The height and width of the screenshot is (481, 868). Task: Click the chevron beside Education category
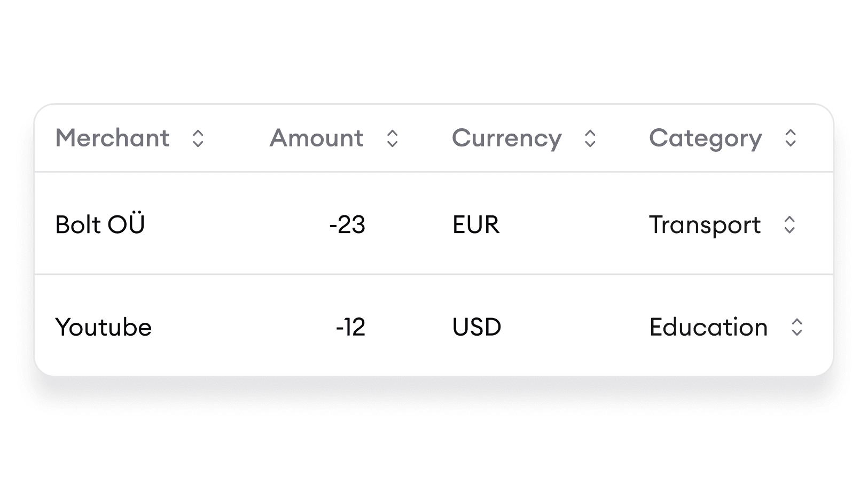pos(796,327)
